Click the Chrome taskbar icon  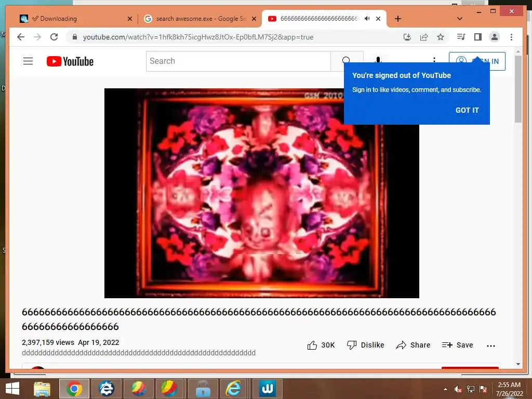point(74,389)
